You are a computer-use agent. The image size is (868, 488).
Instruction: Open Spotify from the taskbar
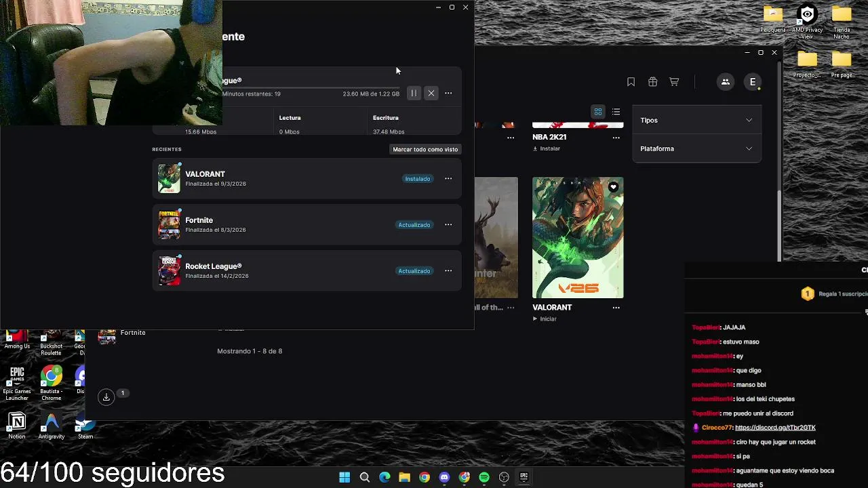484,477
